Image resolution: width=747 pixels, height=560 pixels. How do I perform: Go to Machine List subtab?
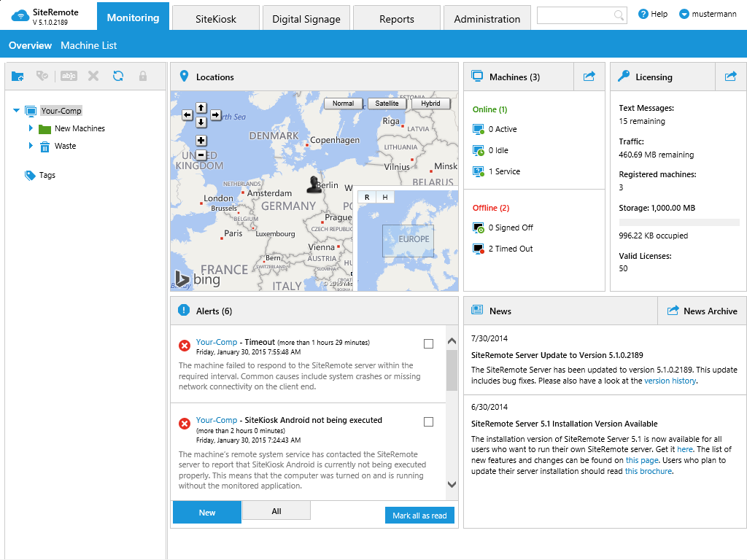click(88, 45)
